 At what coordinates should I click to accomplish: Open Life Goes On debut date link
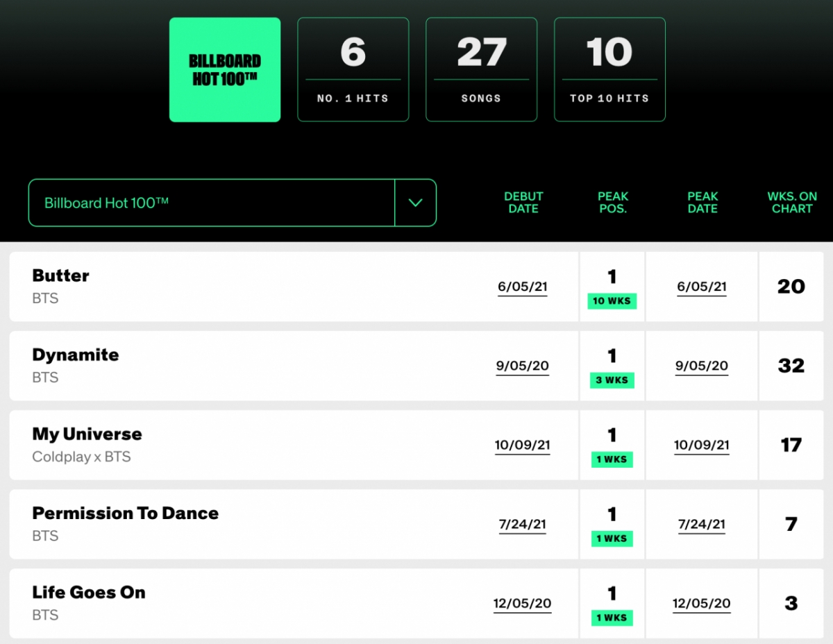(x=523, y=603)
